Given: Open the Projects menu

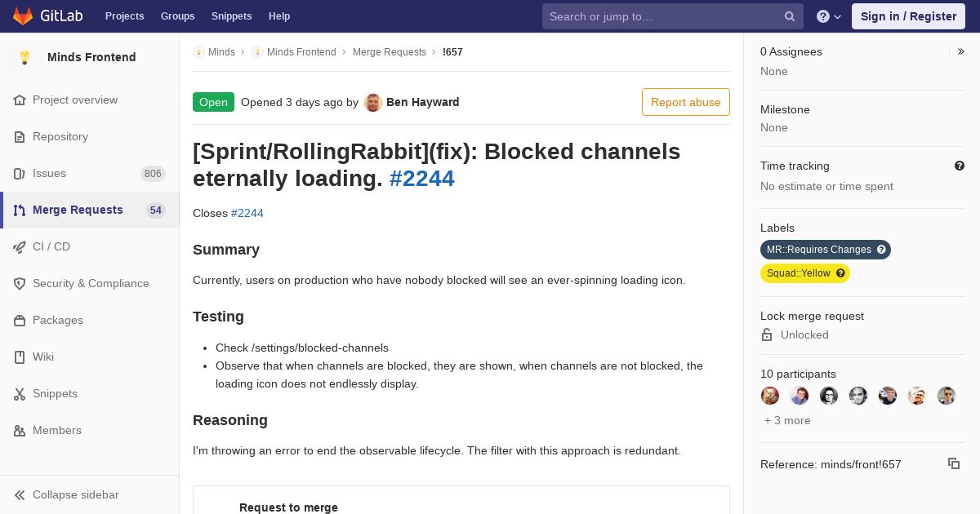Looking at the screenshot, I should tap(124, 16).
